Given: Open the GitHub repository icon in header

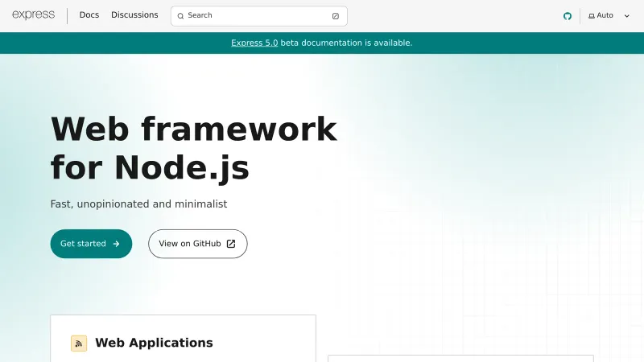Looking at the screenshot, I should [x=567, y=16].
